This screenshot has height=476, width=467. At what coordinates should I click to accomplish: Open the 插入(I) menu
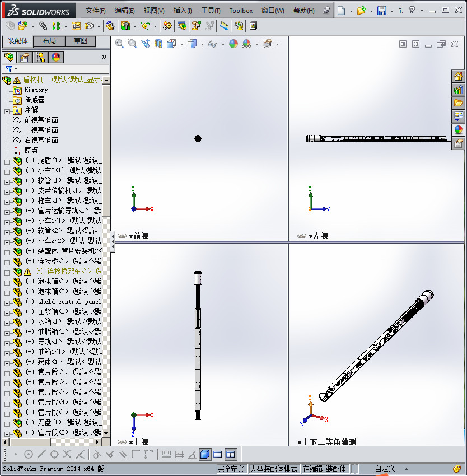click(183, 11)
